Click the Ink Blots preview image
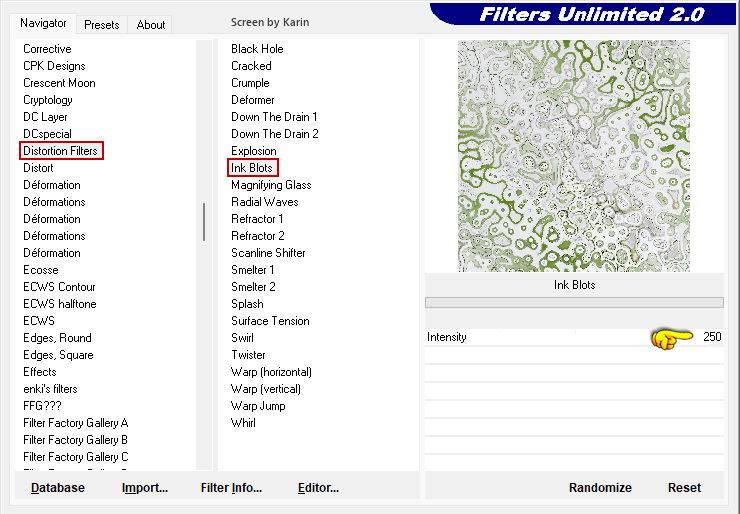 (x=573, y=156)
